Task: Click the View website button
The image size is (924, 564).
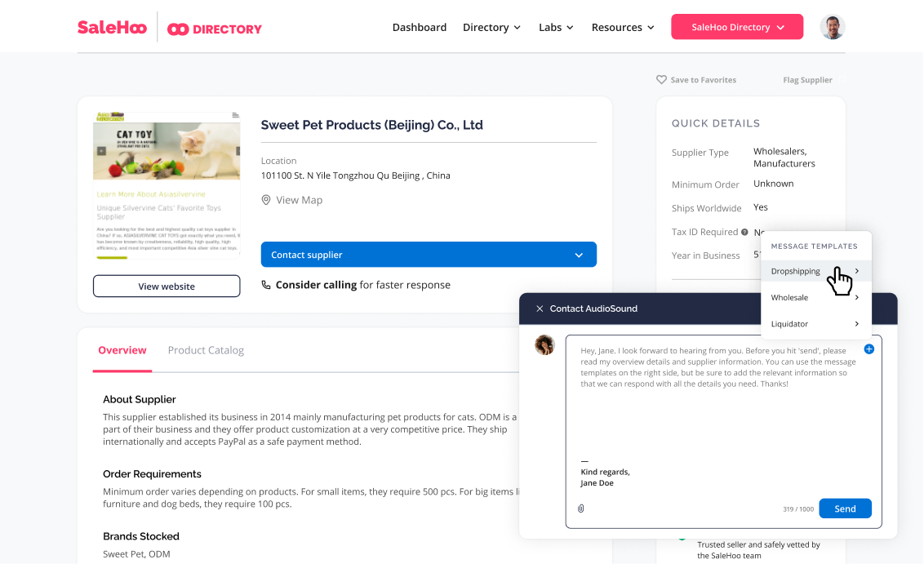Action: [167, 286]
